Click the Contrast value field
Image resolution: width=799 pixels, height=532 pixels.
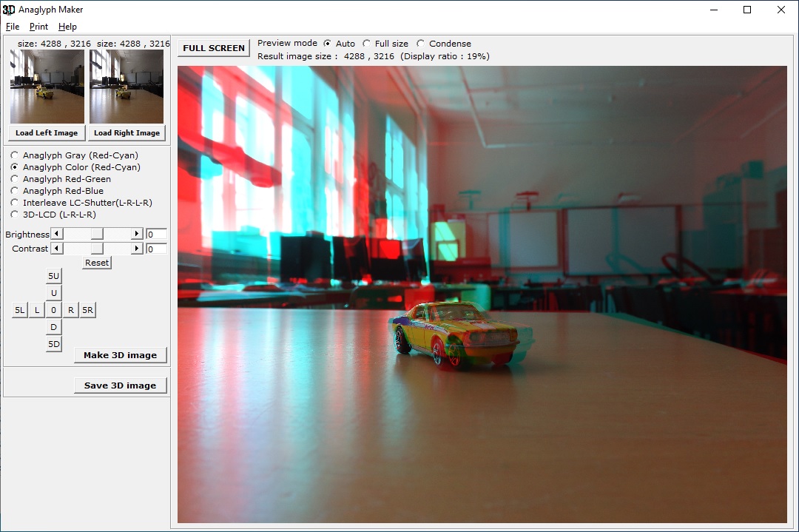click(156, 249)
